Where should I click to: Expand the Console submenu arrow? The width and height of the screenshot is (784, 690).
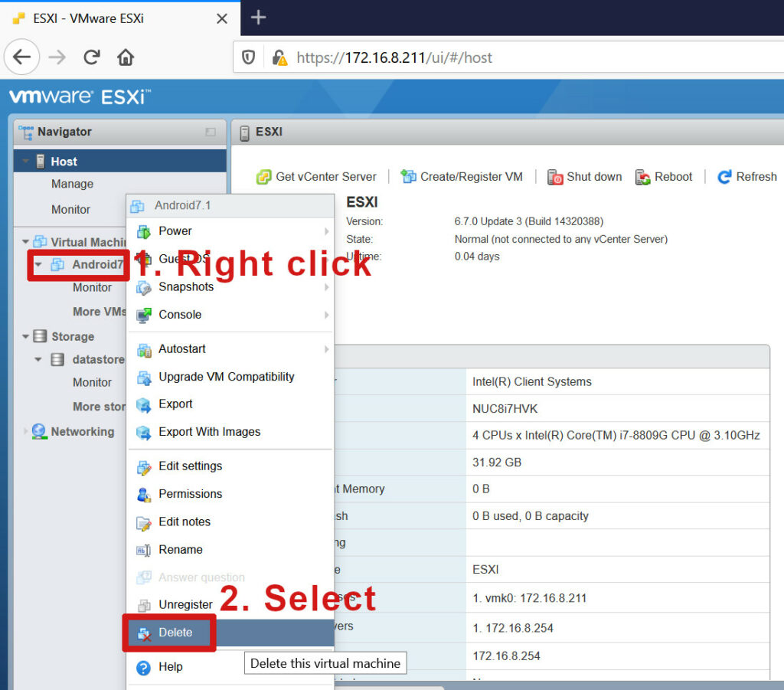(326, 315)
